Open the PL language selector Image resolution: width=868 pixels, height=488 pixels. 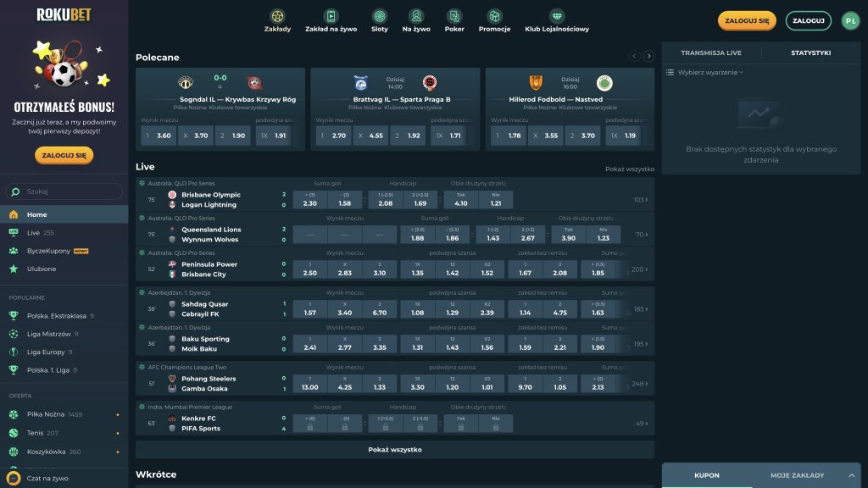pos(851,20)
